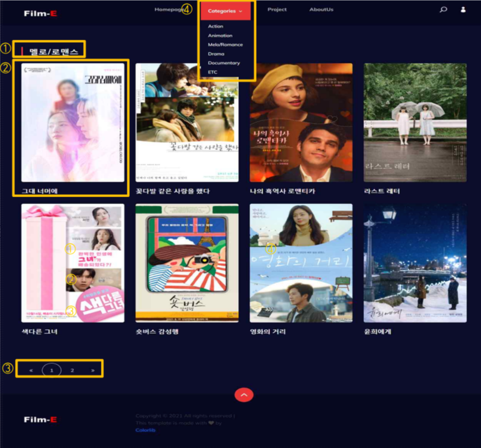Go to next page using » arrow
The height and width of the screenshot is (448, 481).
pos(93,370)
